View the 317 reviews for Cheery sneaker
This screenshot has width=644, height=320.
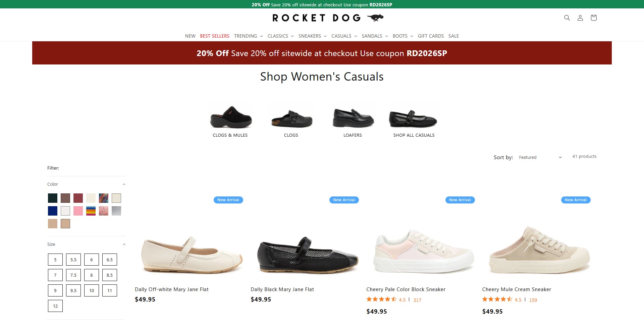417,300
